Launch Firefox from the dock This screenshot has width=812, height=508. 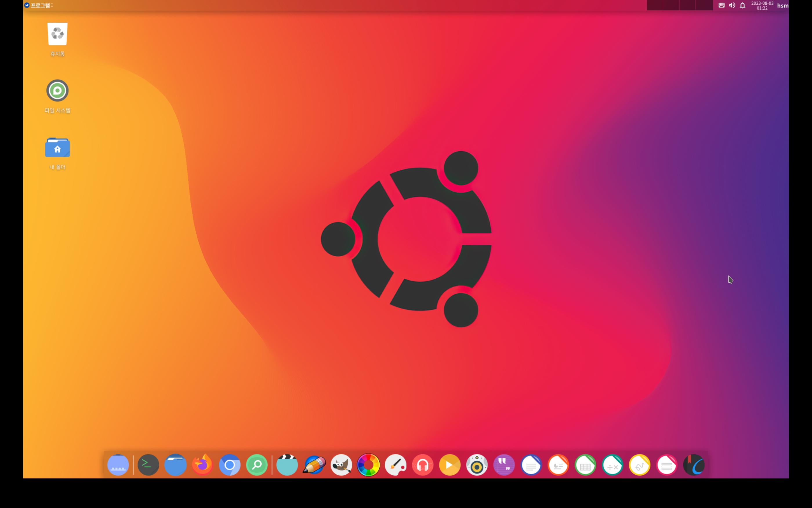tap(203, 465)
